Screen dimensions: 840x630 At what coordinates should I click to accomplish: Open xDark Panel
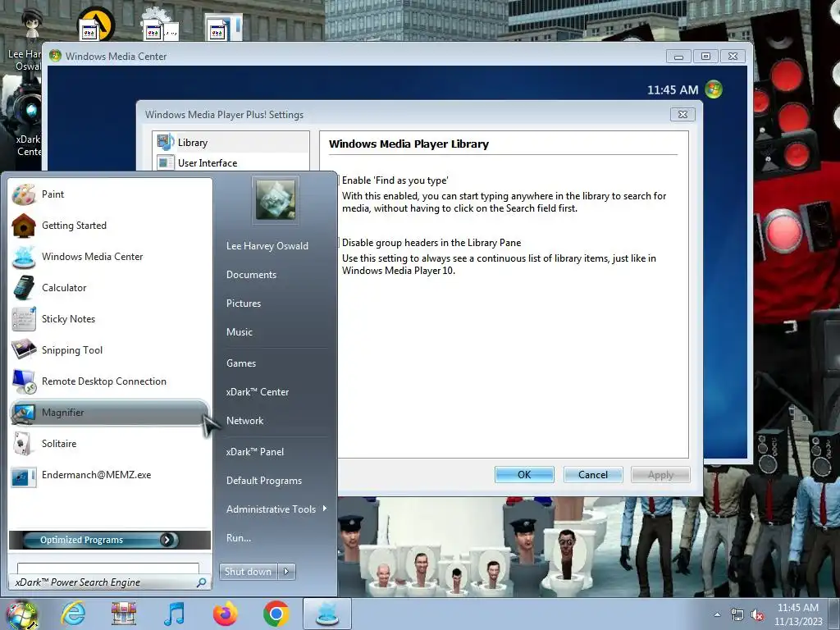[255, 452]
